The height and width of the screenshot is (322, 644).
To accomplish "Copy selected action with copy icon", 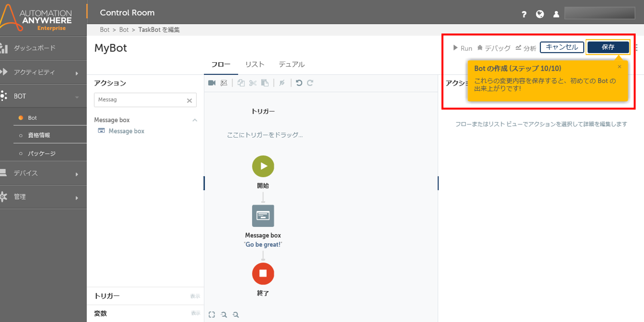I will 241,83.
